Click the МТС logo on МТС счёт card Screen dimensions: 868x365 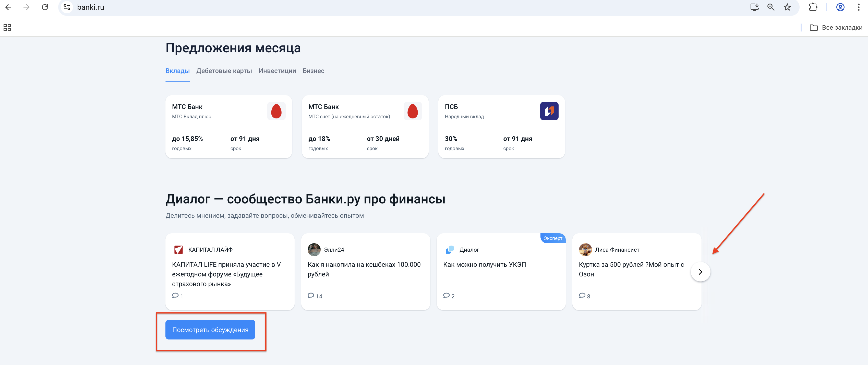[x=413, y=111]
